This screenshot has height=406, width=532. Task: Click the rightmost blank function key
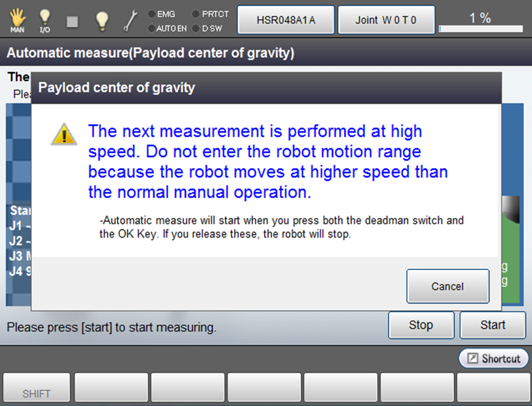pyautogui.click(x=493, y=389)
